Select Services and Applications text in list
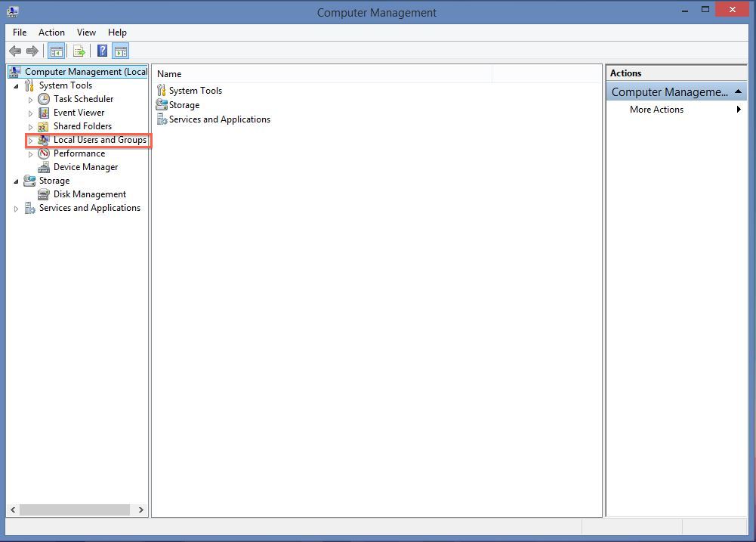 219,119
